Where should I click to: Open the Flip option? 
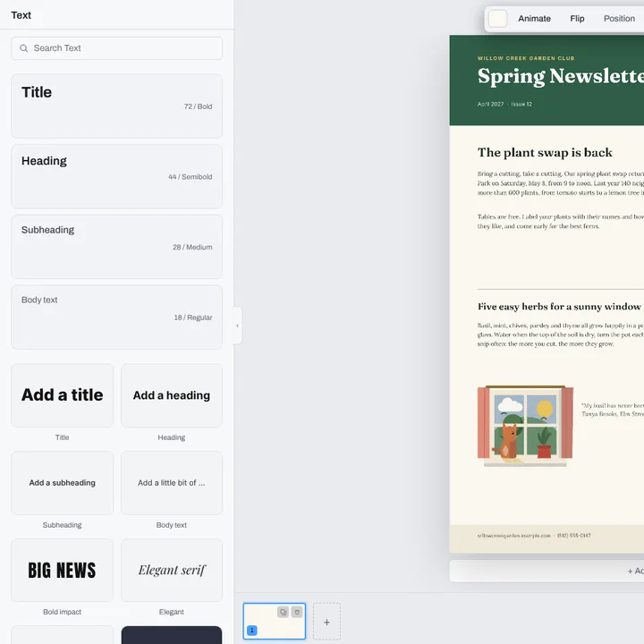577,19
